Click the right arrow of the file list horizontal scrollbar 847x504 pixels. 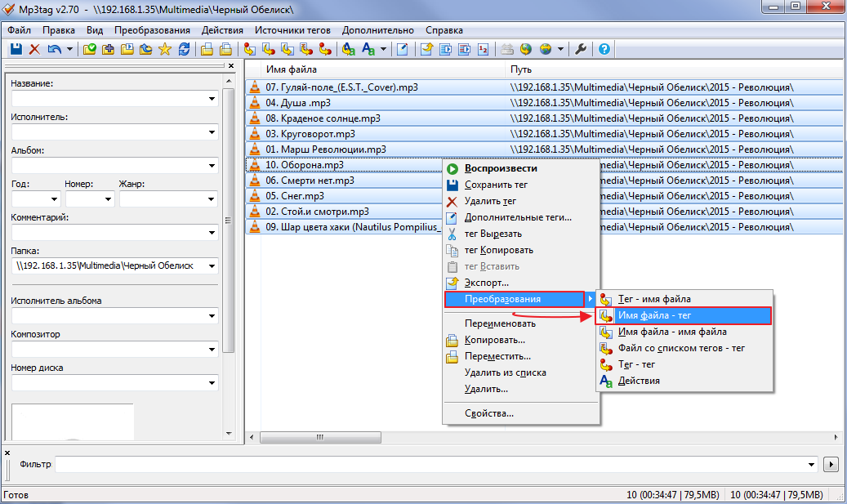coord(836,437)
